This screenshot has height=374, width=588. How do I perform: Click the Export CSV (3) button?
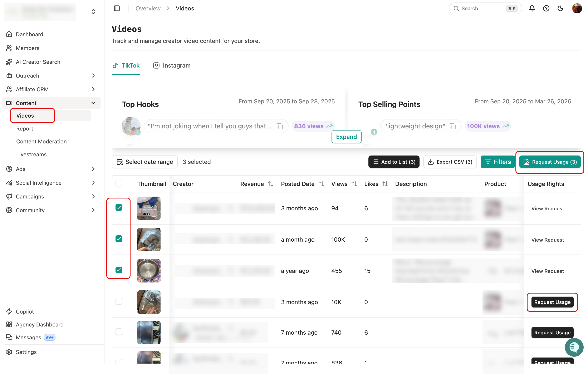tap(450, 162)
